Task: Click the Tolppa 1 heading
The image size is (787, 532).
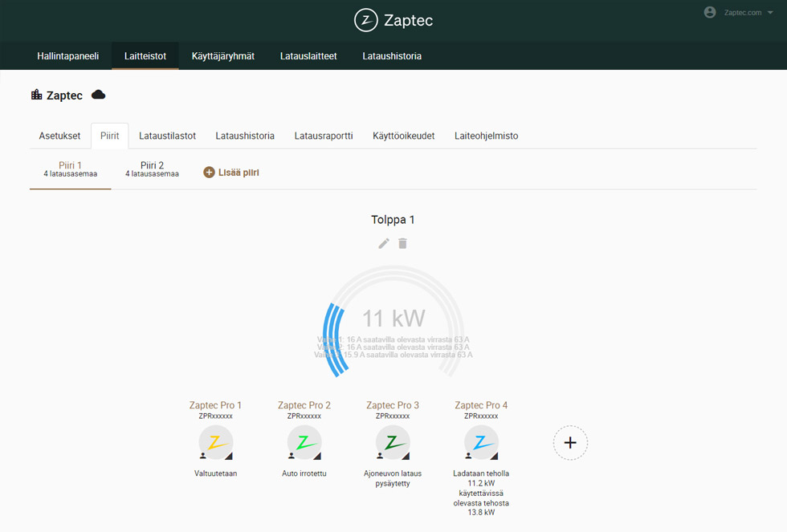Action: (x=393, y=220)
